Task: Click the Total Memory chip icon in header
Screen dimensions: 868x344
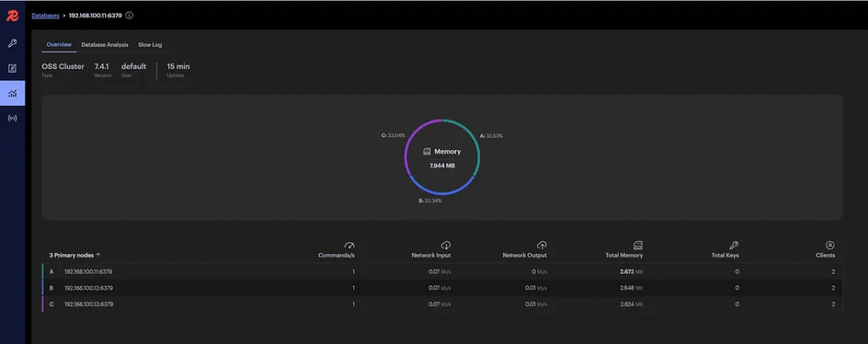Action: point(637,245)
